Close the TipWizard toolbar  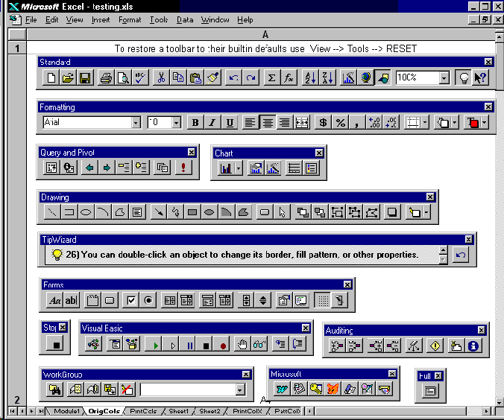(x=468, y=239)
